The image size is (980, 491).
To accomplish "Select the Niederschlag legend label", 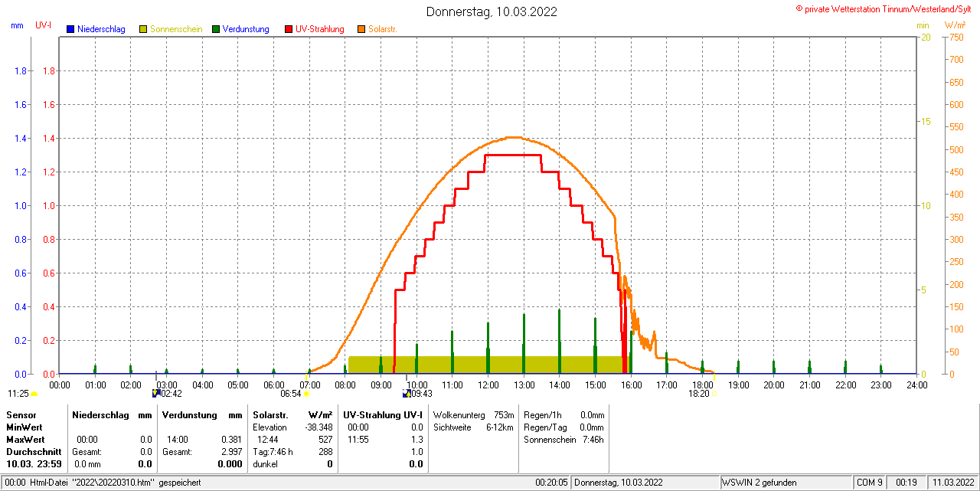I will click(101, 29).
